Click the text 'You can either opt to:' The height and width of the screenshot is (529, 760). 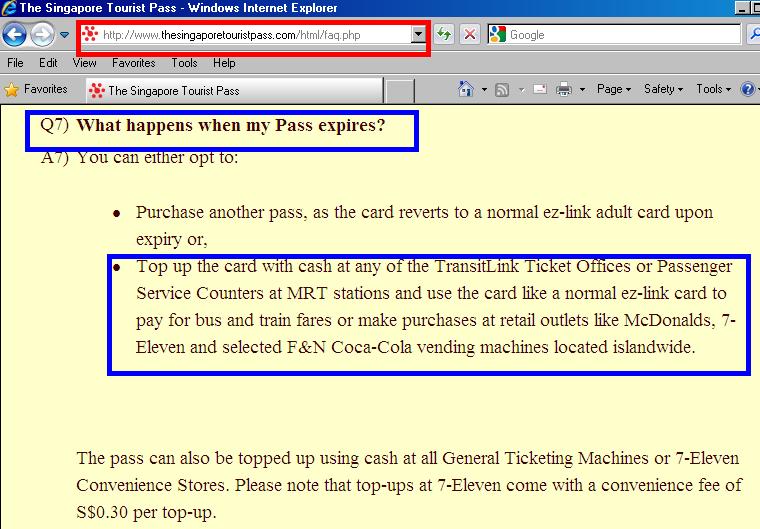pyautogui.click(x=158, y=158)
